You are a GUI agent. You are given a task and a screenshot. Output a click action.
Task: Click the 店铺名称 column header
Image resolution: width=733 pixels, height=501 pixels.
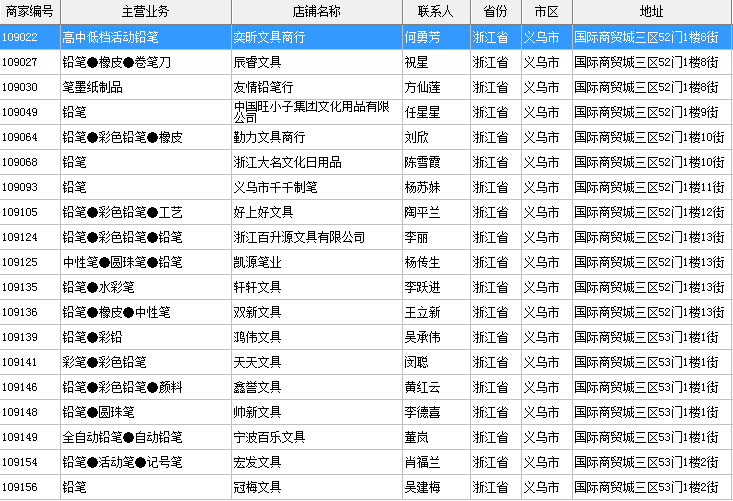316,11
